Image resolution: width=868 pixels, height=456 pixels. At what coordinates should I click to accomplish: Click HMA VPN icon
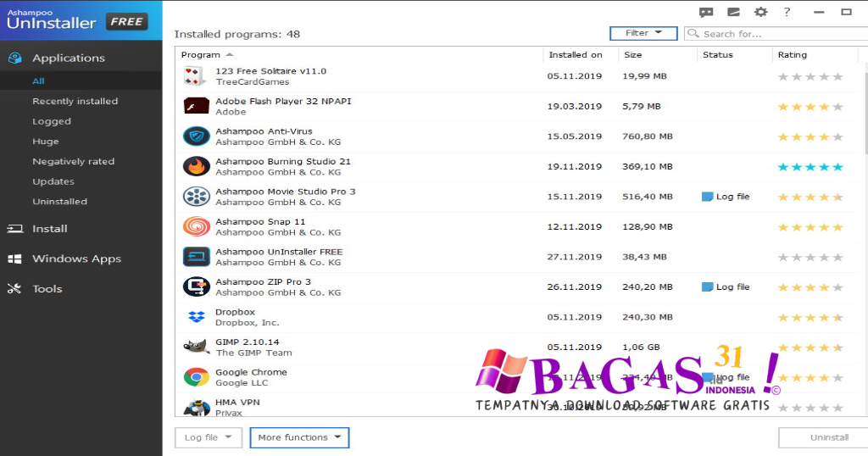coord(196,409)
